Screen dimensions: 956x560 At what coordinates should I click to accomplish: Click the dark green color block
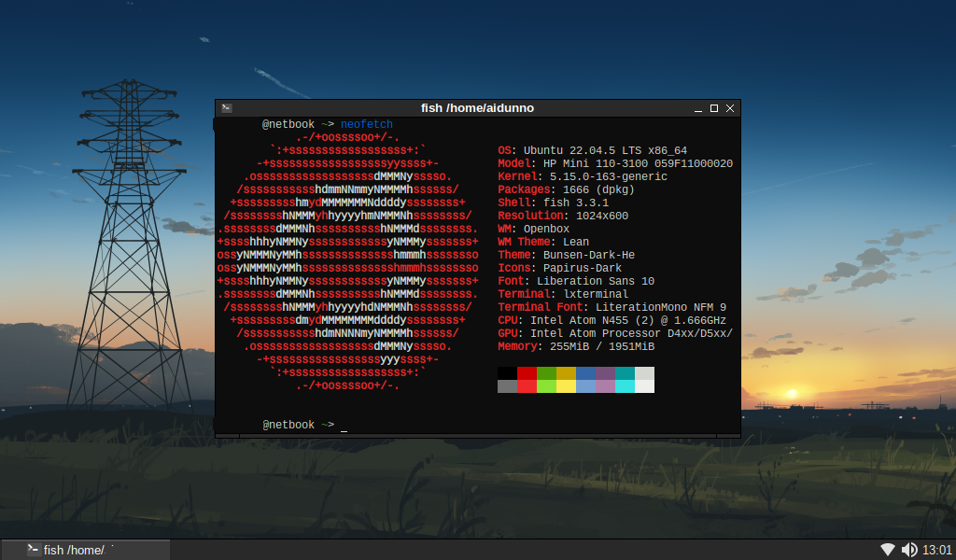[x=546, y=373]
